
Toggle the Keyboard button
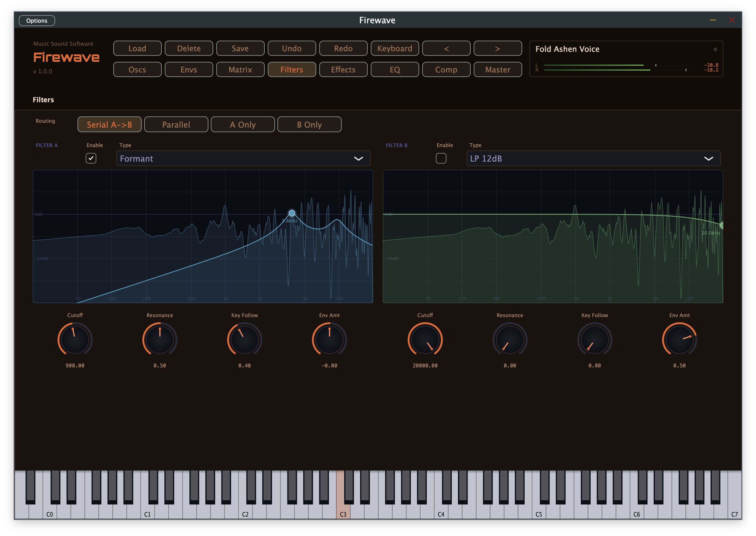[395, 49]
